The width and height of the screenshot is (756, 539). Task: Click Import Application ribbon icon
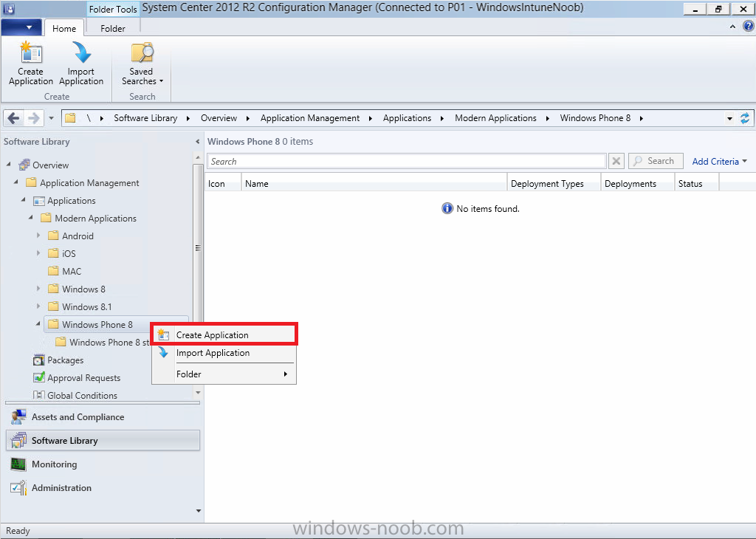(x=81, y=52)
